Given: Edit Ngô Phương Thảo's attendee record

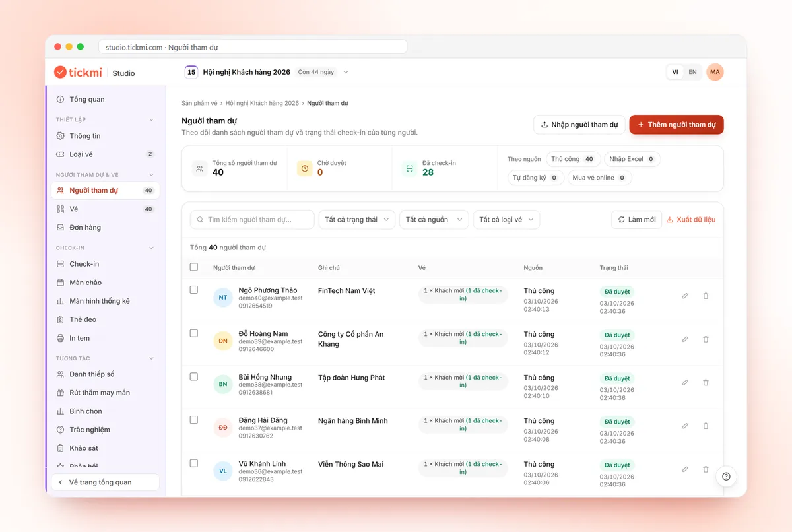Looking at the screenshot, I should point(685,296).
